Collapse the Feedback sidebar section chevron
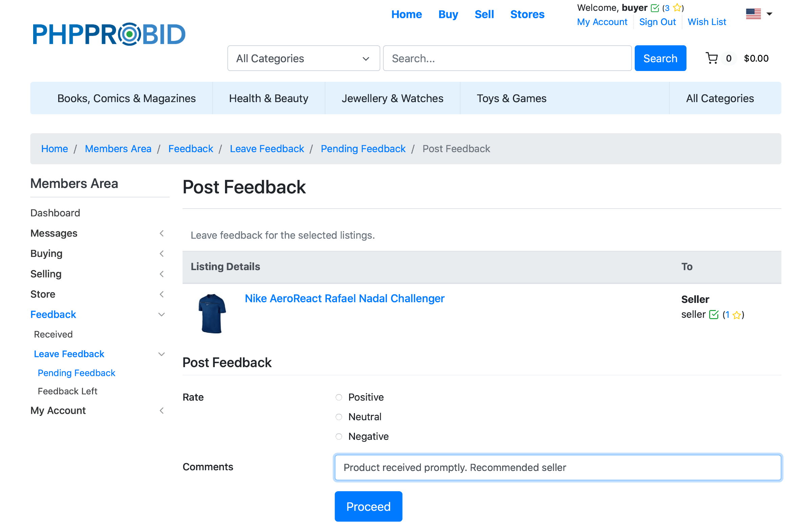The height and width of the screenshot is (524, 812). 161,315
